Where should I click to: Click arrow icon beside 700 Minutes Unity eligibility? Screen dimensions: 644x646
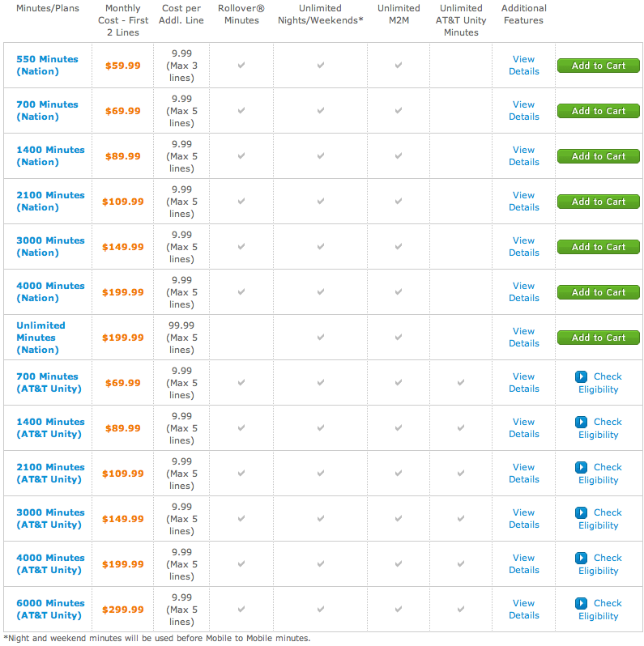(x=581, y=376)
